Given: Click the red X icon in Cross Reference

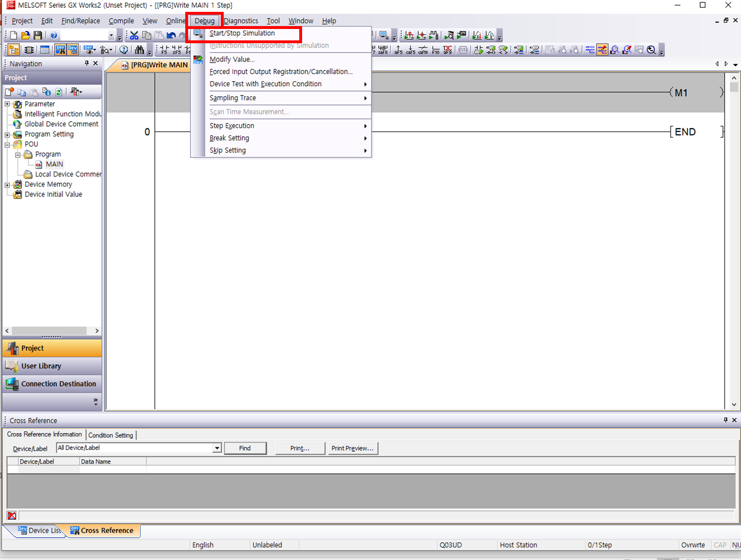Looking at the screenshot, I should pos(12,515).
